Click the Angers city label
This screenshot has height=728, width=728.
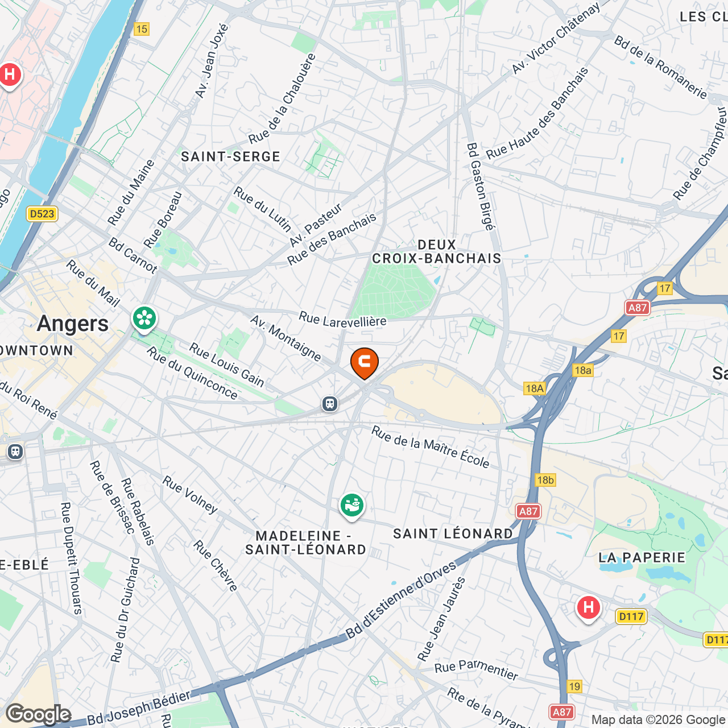[73, 324]
